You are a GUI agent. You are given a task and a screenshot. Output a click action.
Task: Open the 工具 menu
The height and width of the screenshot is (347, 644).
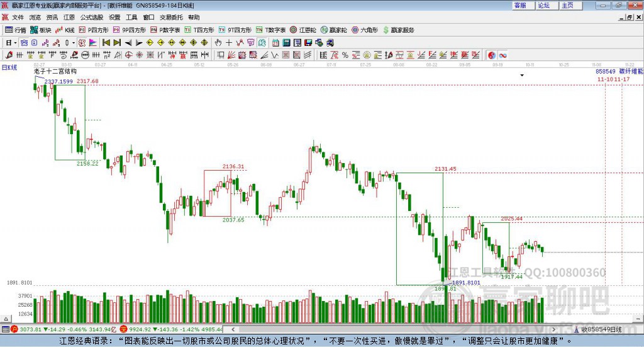131,17
